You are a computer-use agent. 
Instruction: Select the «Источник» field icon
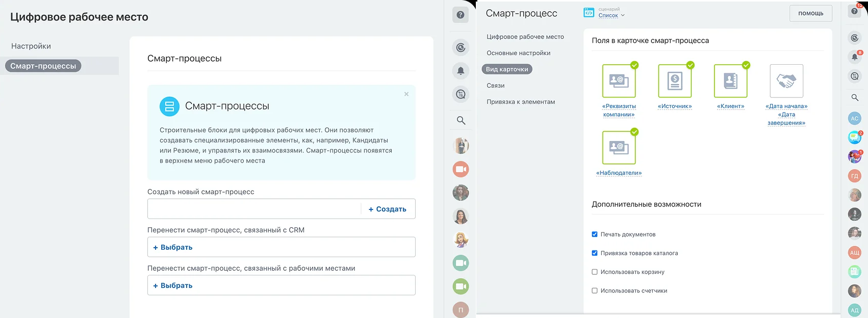point(675,81)
